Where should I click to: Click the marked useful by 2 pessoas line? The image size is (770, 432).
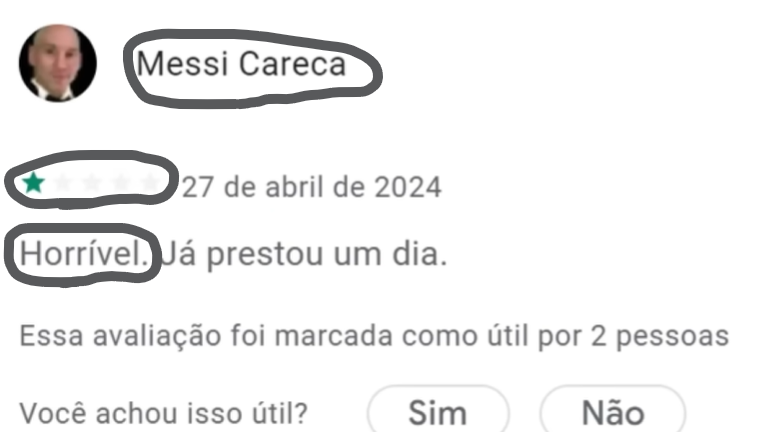(374, 336)
